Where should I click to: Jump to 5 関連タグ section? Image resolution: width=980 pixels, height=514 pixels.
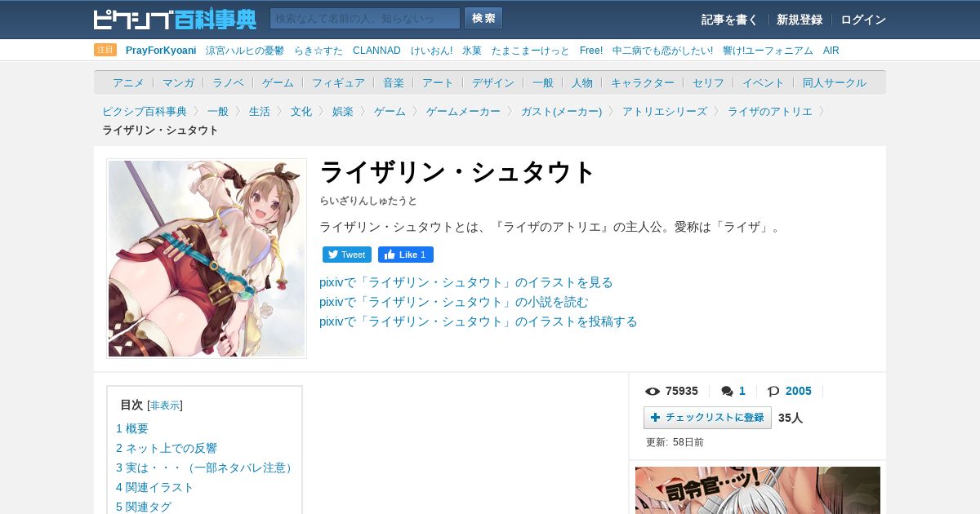144,507
